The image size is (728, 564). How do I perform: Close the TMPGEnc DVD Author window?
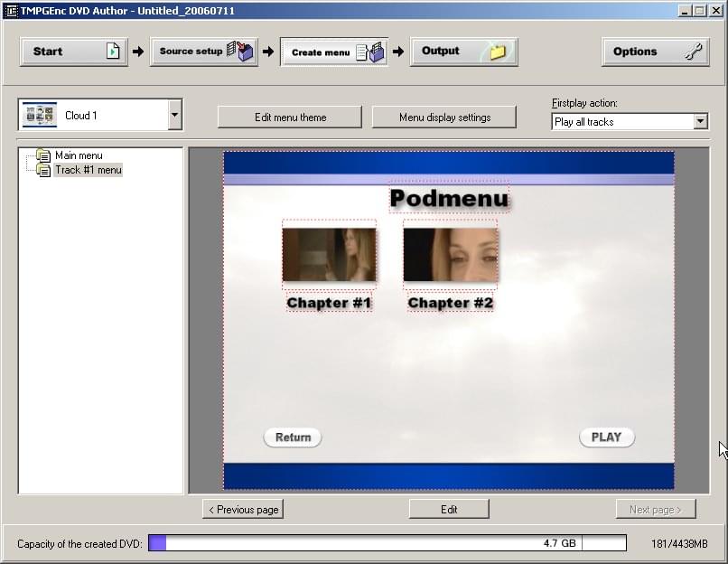click(716, 11)
